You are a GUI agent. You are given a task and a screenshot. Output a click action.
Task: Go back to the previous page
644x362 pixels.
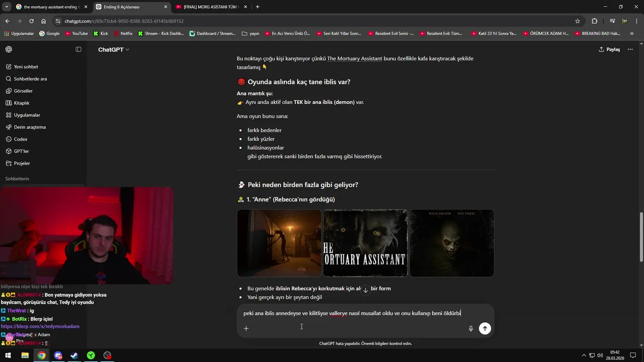pyautogui.click(x=7, y=21)
